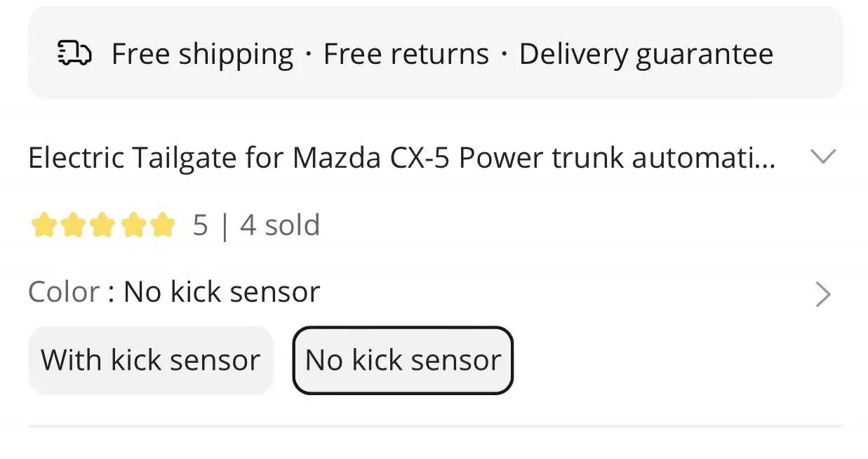The image size is (868, 459).
Task: Click the selected color value beside Color
Action: [x=222, y=292]
